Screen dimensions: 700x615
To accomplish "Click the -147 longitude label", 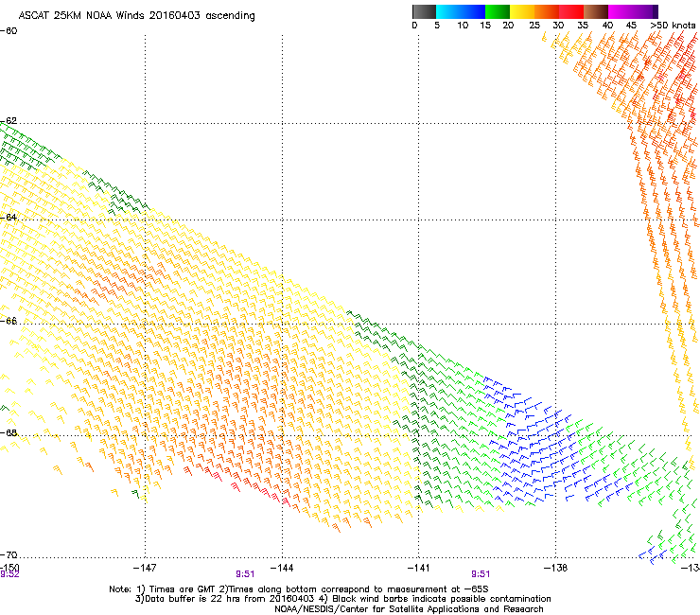I will pos(145,568).
